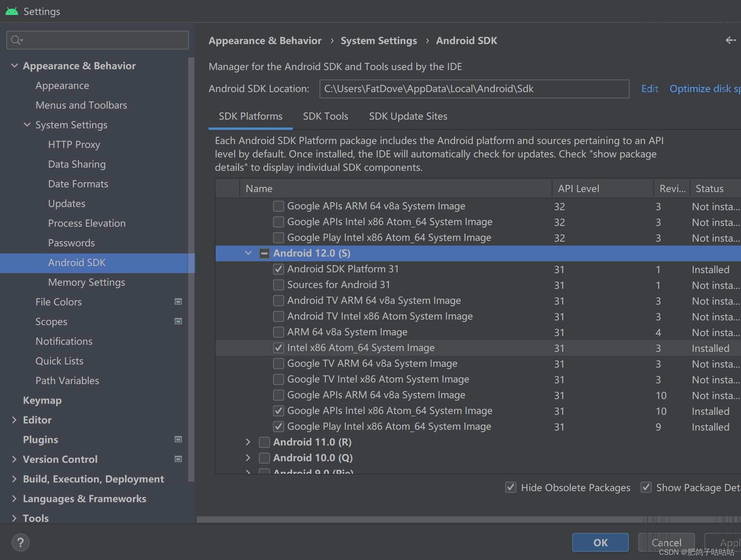The image size is (741, 560).
Task: Click the Cancel button
Action: click(666, 542)
